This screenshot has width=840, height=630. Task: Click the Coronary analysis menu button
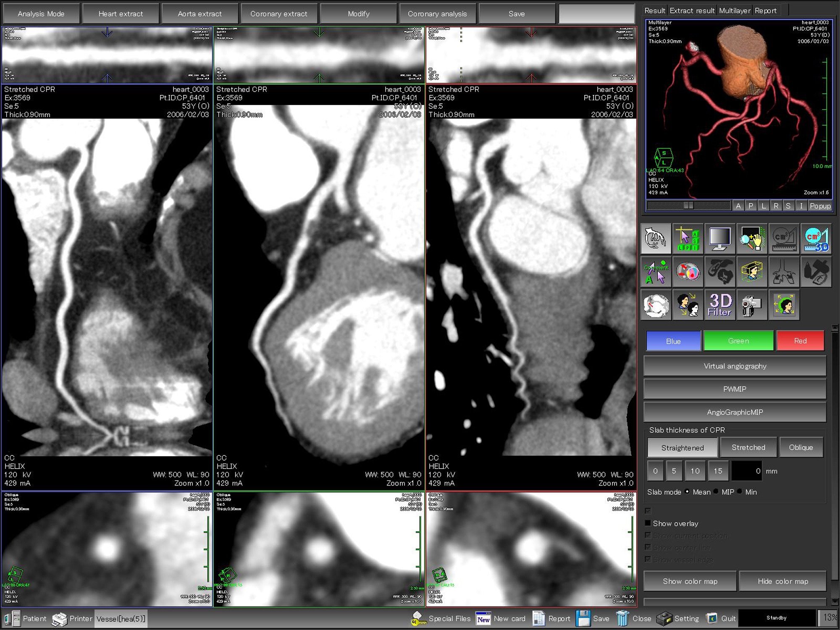[437, 14]
